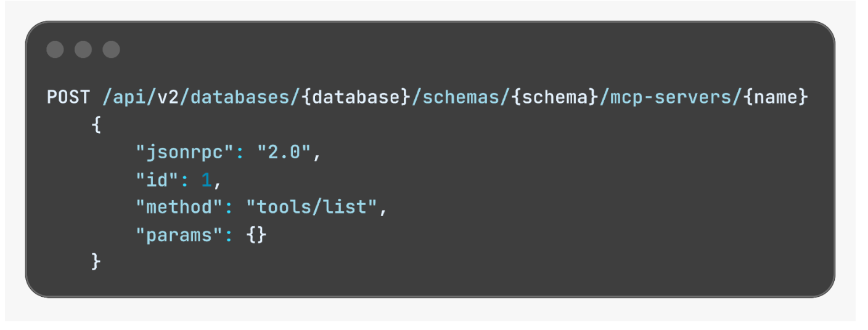The height and width of the screenshot is (330, 868).
Task: Click the empty braces after params
Action: [256, 235]
